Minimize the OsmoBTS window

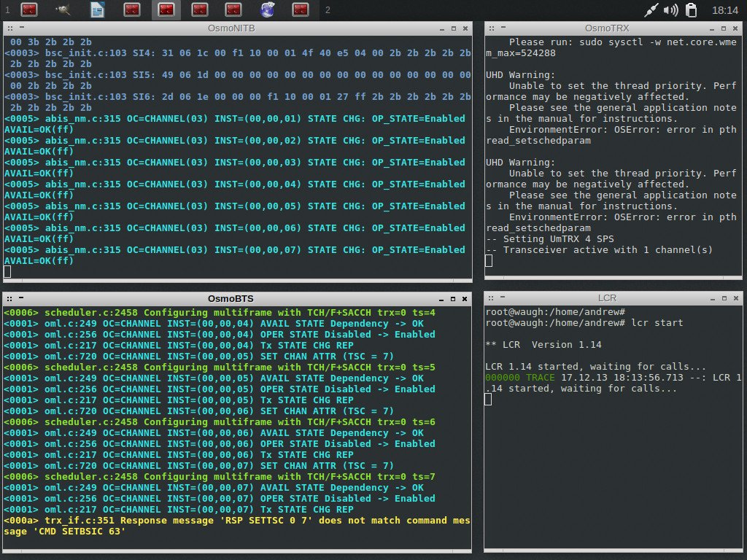click(x=441, y=298)
